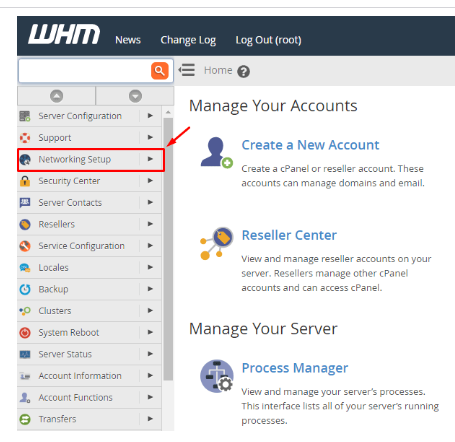
Task: Toggle the sidebar collapse hamburger icon
Action: 187,70
